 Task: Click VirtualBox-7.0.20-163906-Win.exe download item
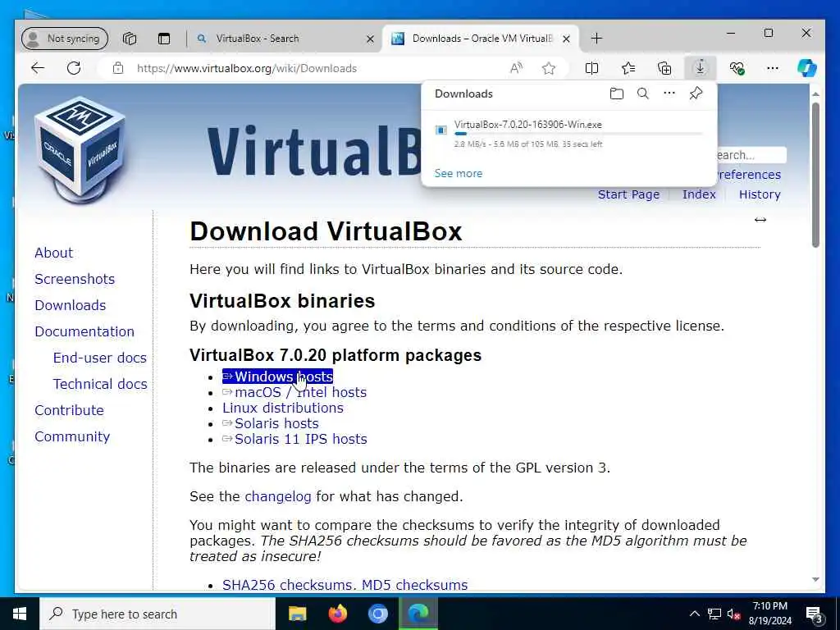click(x=527, y=125)
